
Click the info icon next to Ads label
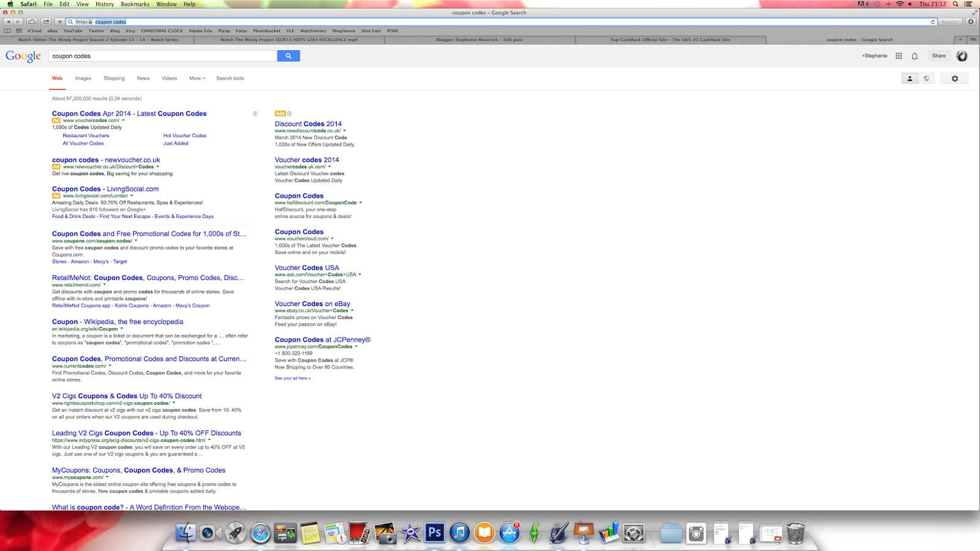pyautogui.click(x=290, y=113)
